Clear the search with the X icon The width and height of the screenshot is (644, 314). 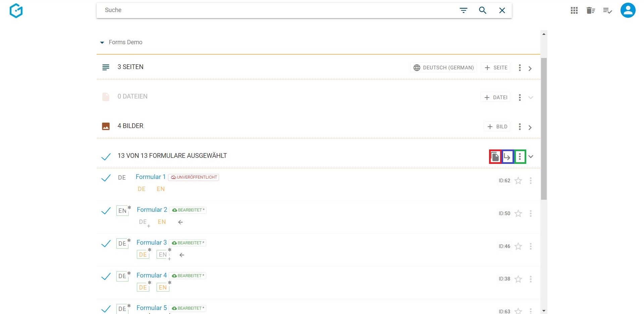(502, 10)
